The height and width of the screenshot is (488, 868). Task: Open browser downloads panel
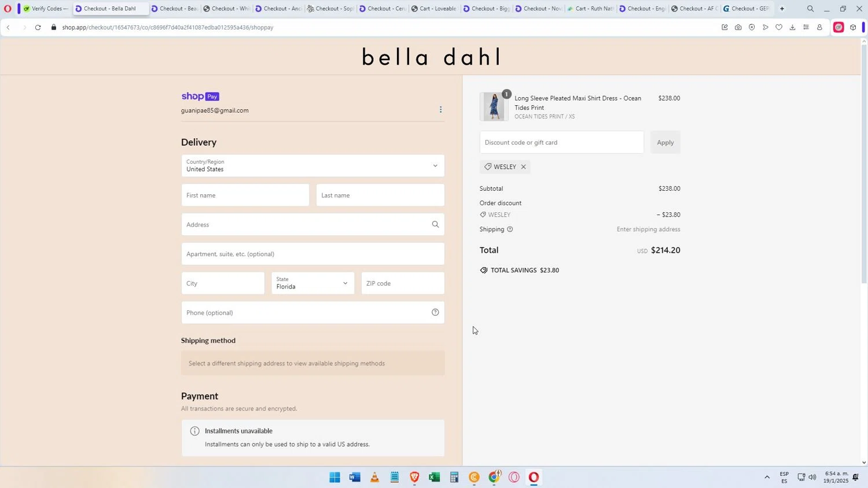pyautogui.click(x=792, y=27)
